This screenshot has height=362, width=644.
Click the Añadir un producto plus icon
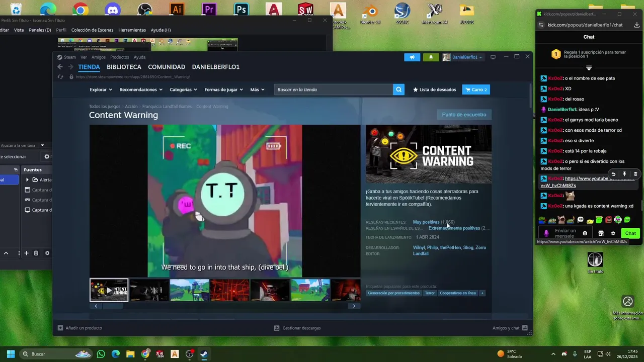click(60, 328)
